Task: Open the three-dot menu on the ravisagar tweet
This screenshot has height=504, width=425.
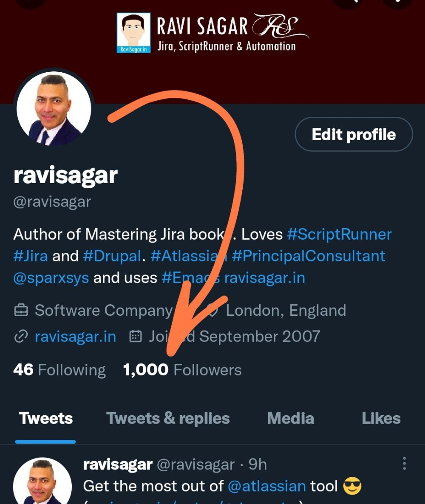Action: 404,464
